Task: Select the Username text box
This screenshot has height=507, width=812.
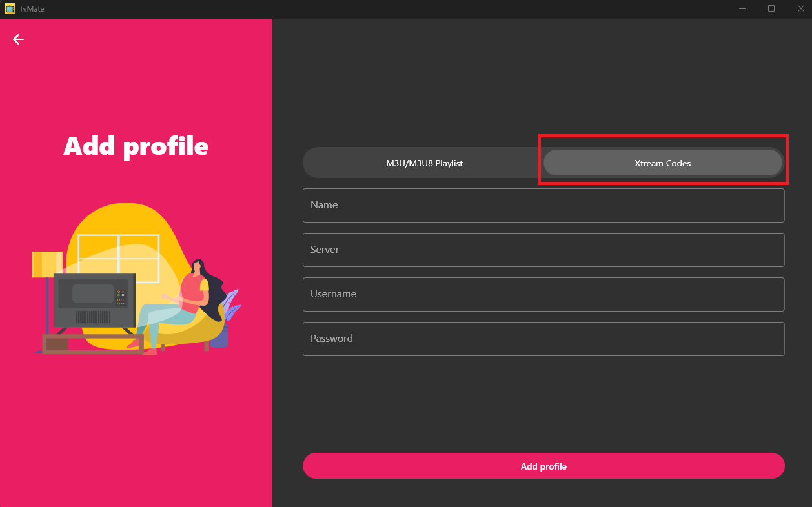Action: point(543,294)
